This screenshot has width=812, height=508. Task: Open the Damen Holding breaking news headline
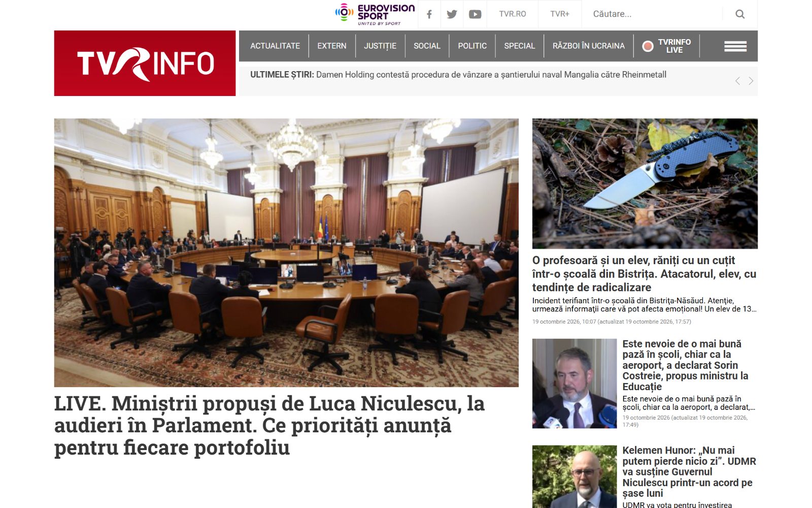tap(491, 75)
